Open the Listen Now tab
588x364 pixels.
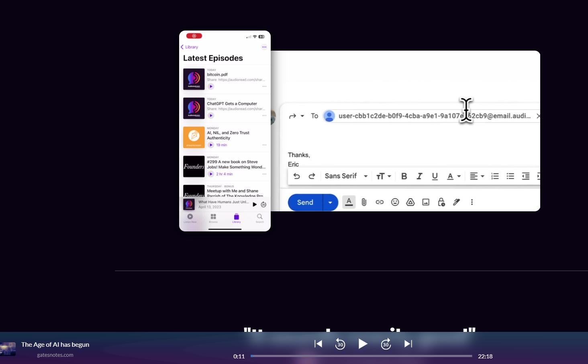pos(190,218)
